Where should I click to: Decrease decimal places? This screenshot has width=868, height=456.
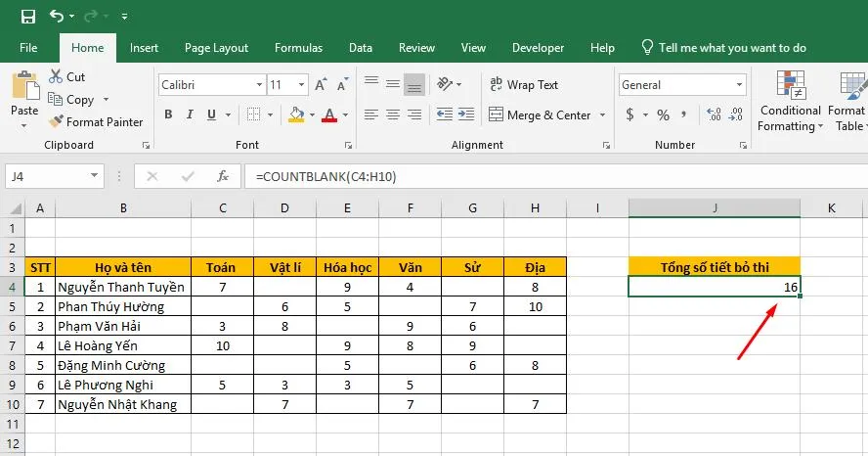click(736, 114)
